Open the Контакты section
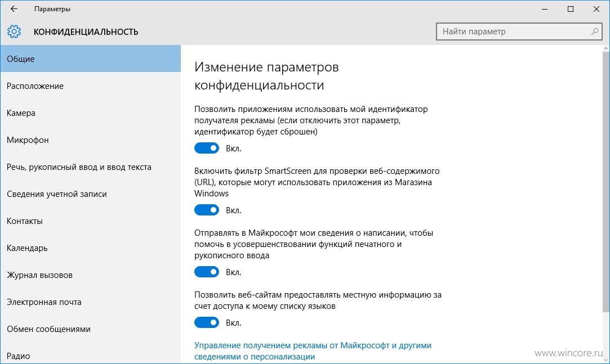This screenshot has width=610, height=364. tap(91, 221)
